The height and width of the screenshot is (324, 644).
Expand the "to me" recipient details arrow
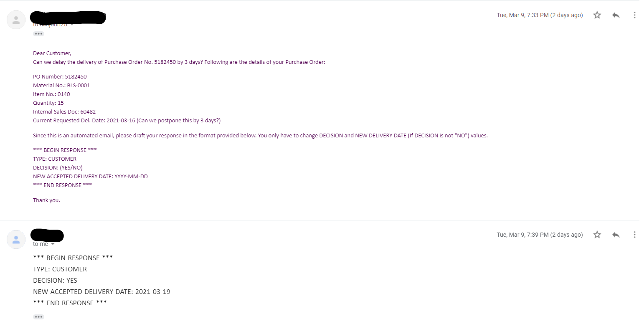click(53, 244)
